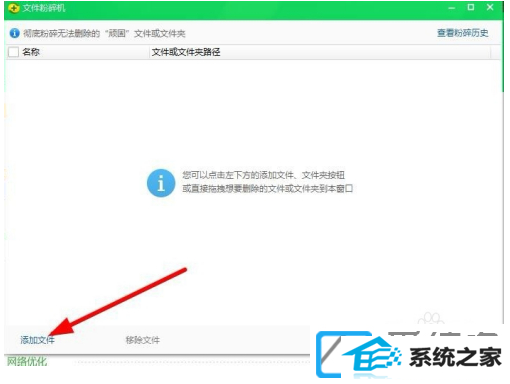Click 移除文件 button
Viewport: 510px width, 384px height.
pos(143,340)
